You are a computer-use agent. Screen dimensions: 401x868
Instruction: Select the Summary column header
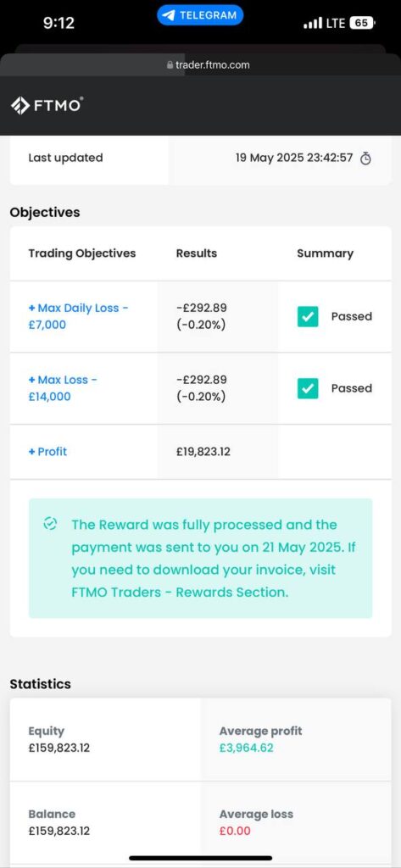click(325, 253)
